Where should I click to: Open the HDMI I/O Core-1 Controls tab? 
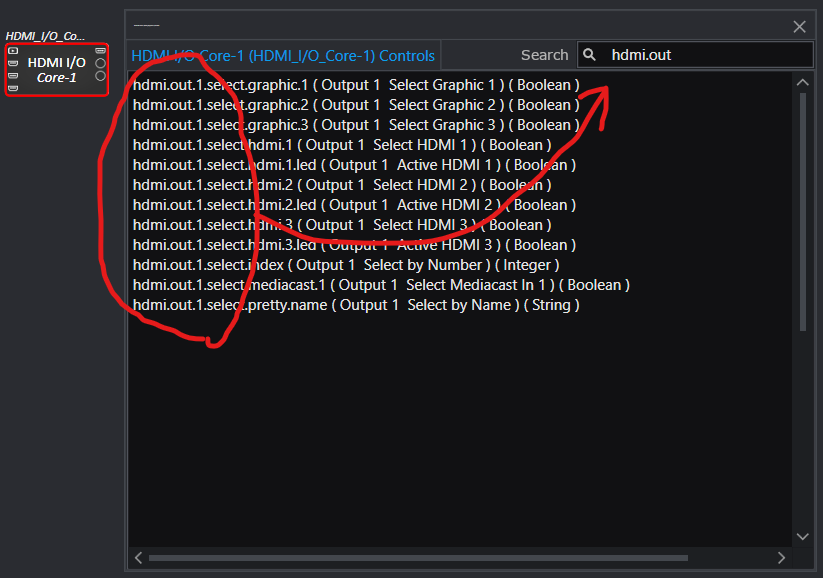tap(283, 56)
